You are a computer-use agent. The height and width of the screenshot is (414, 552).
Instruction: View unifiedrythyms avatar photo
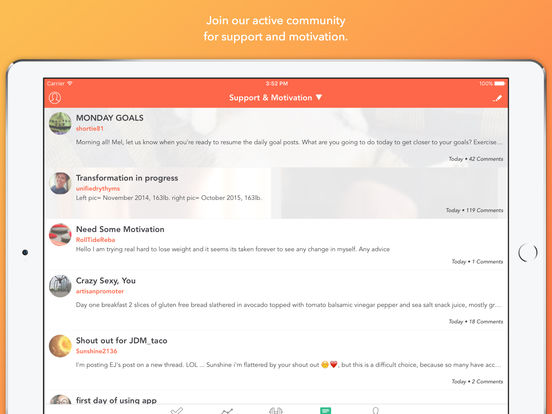coord(60,183)
